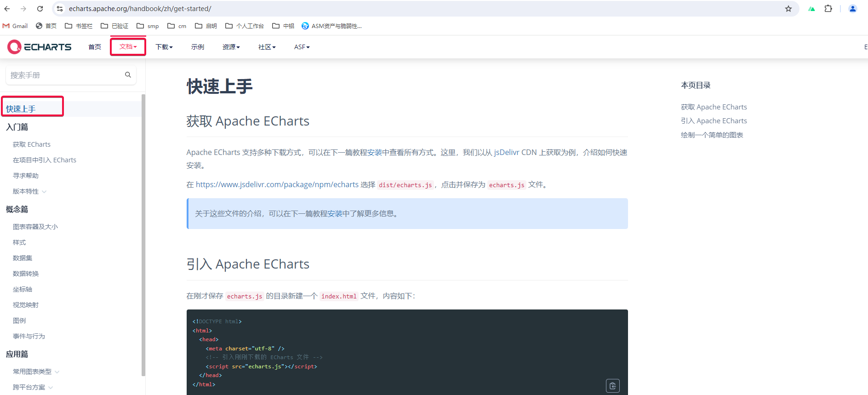The width and height of the screenshot is (868, 395).
Task: Select 快速上手 in the sidebar
Action: pyautogui.click(x=21, y=109)
